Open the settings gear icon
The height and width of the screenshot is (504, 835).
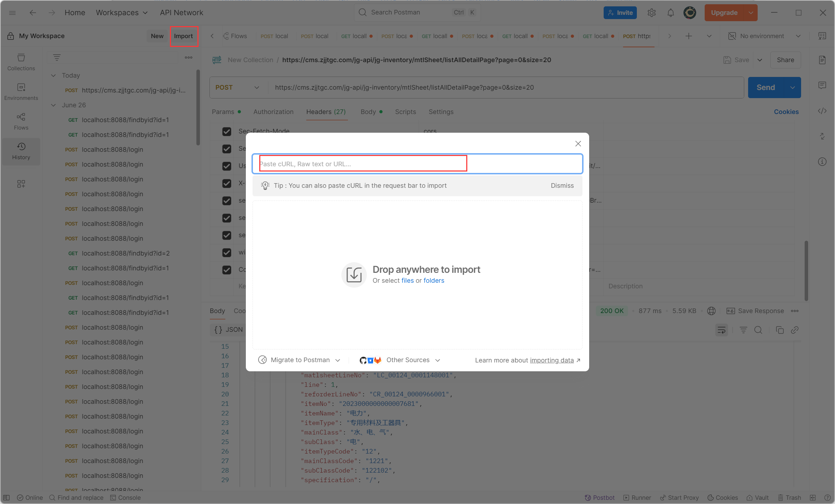tap(652, 13)
